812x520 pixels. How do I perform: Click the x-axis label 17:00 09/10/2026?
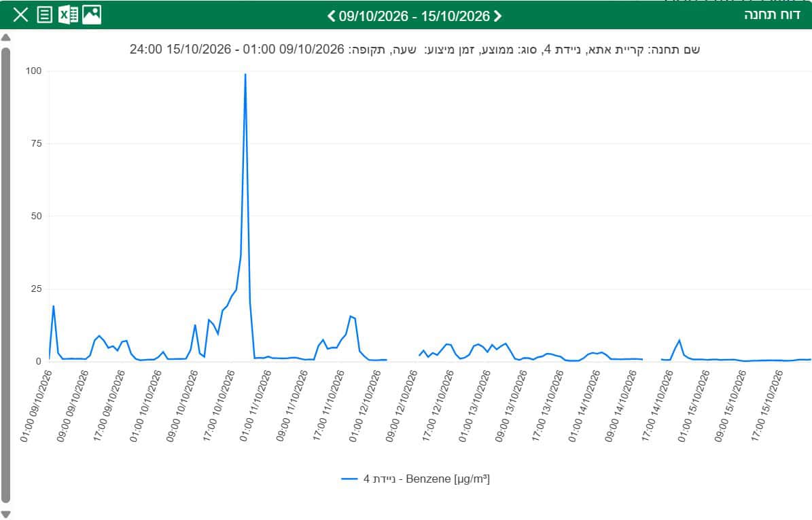coord(109,406)
